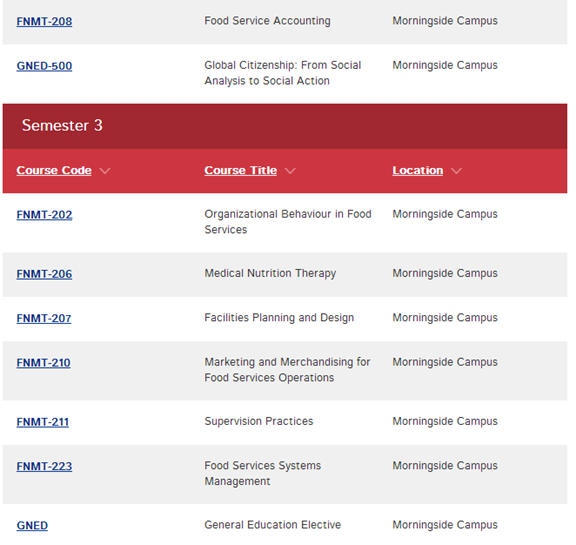The width and height of the screenshot is (576, 545).
Task: Click the chevron next to Course Code
Action: (x=105, y=171)
